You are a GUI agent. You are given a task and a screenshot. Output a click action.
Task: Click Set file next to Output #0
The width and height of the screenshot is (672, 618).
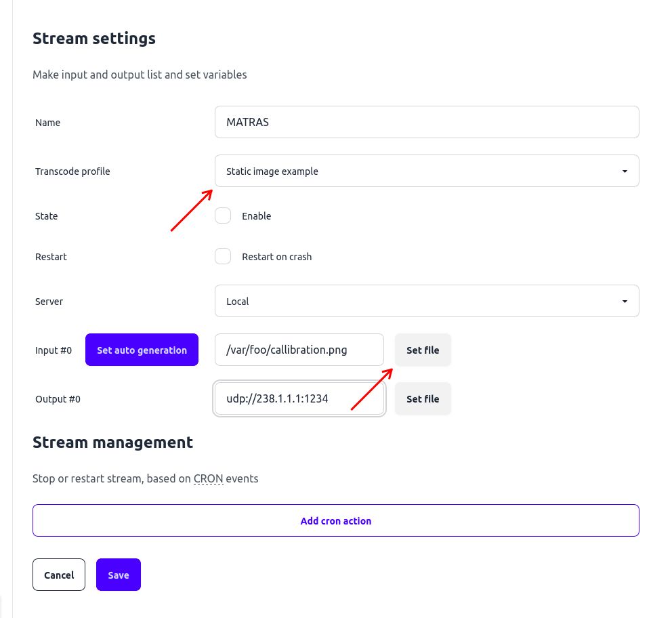[x=423, y=398]
